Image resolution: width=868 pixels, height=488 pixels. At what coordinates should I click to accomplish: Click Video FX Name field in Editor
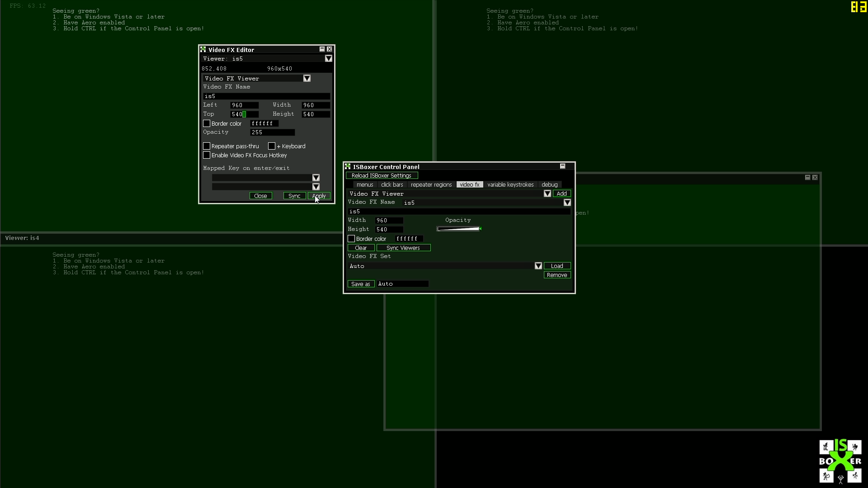[x=267, y=96]
